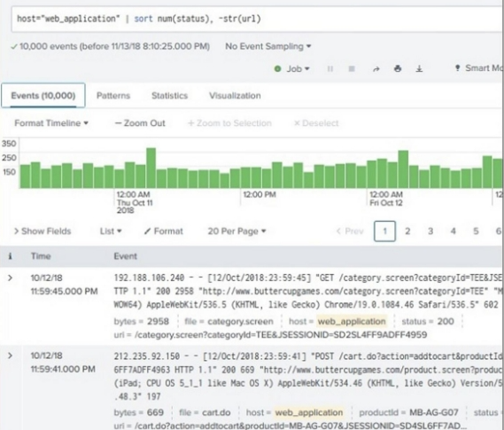504x430 pixels.
Task: Print the search results
Action: 398,68
